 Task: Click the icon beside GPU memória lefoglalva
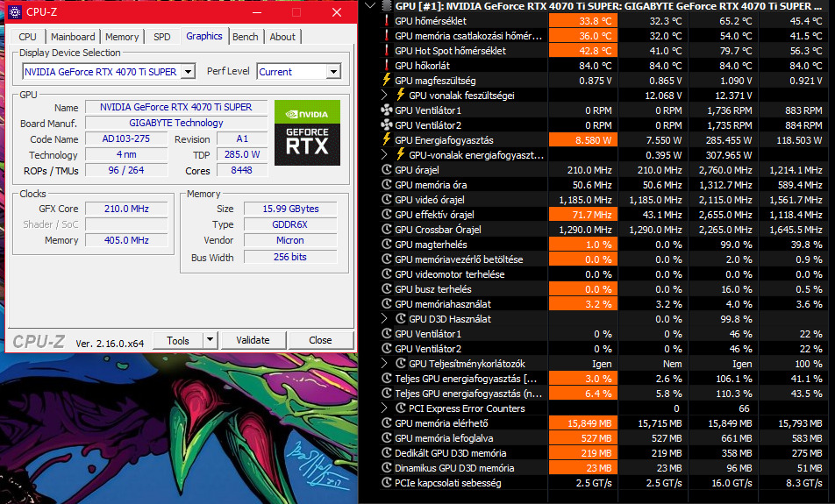click(387, 438)
